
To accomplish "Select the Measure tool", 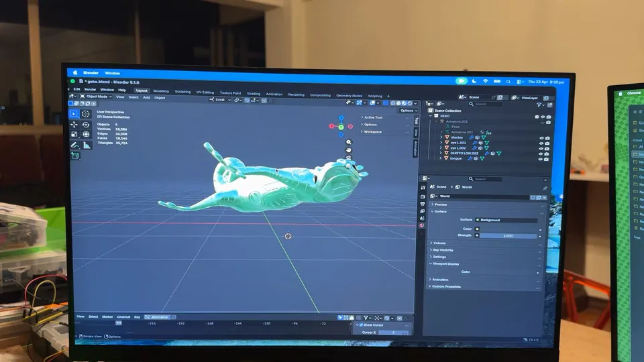I will pos(87,145).
